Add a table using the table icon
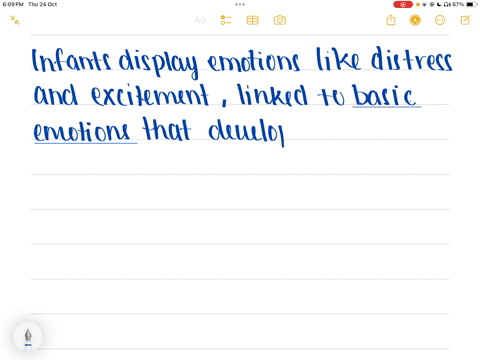The image size is (480, 360). click(252, 20)
